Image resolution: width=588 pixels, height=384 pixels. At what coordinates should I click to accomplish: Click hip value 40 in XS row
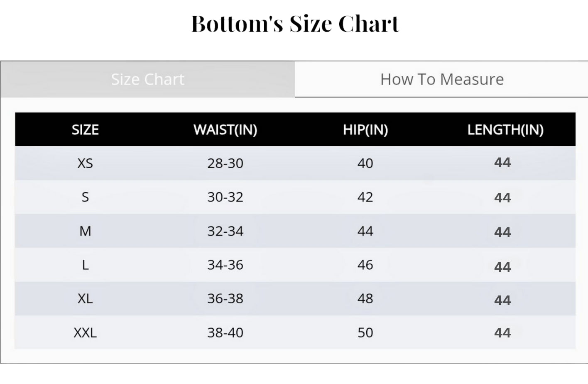[x=365, y=163]
